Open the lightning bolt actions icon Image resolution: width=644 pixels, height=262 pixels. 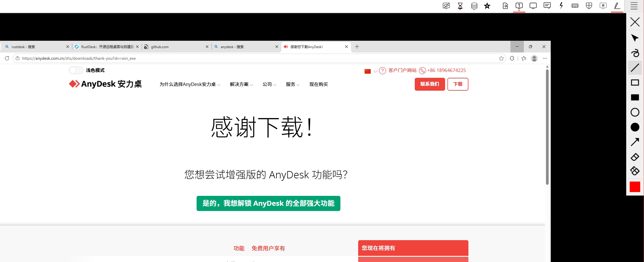click(x=561, y=6)
